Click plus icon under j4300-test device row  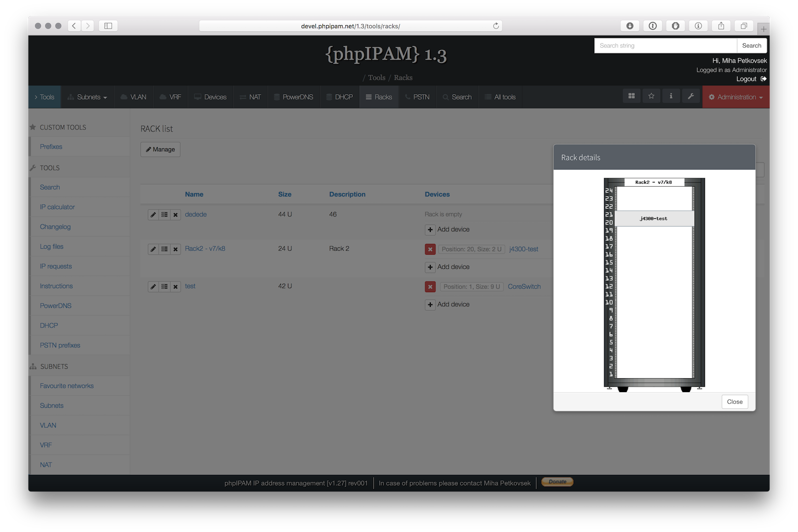[430, 267]
